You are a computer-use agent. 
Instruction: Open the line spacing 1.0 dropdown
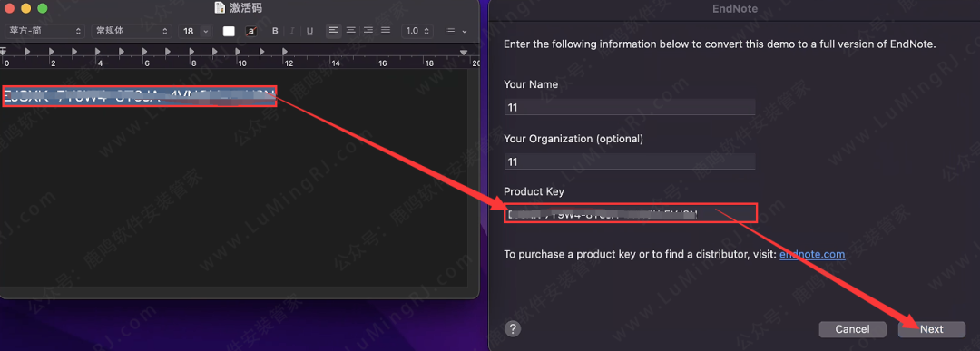pyautogui.click(x=417, y=31)
